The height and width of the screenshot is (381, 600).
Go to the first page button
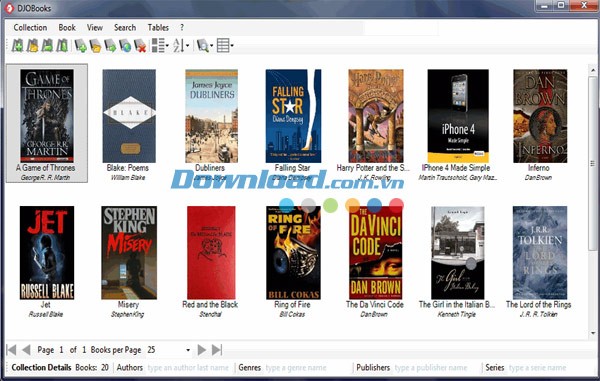pyautogui.click(x=11, y=350)
